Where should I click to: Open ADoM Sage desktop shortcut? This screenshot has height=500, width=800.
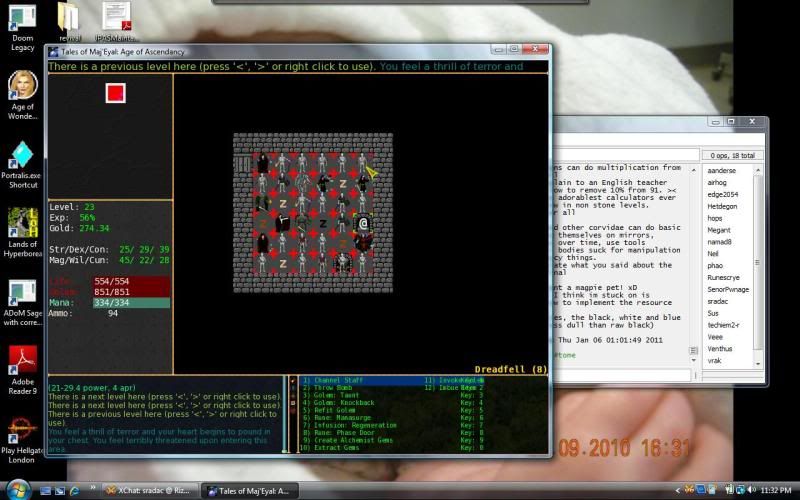pyautogui.click(x=22, y=303)
